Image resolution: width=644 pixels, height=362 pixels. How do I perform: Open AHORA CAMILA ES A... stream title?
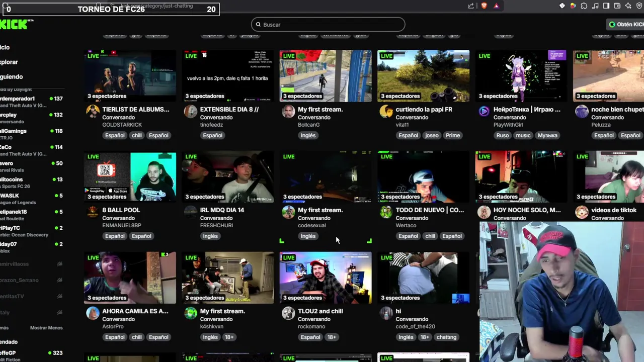tap(135, 311)
